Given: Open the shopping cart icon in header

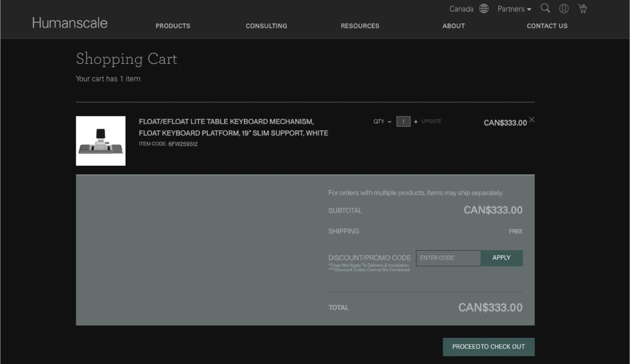Looking at the screenshot, I should (x=582, y=9).
